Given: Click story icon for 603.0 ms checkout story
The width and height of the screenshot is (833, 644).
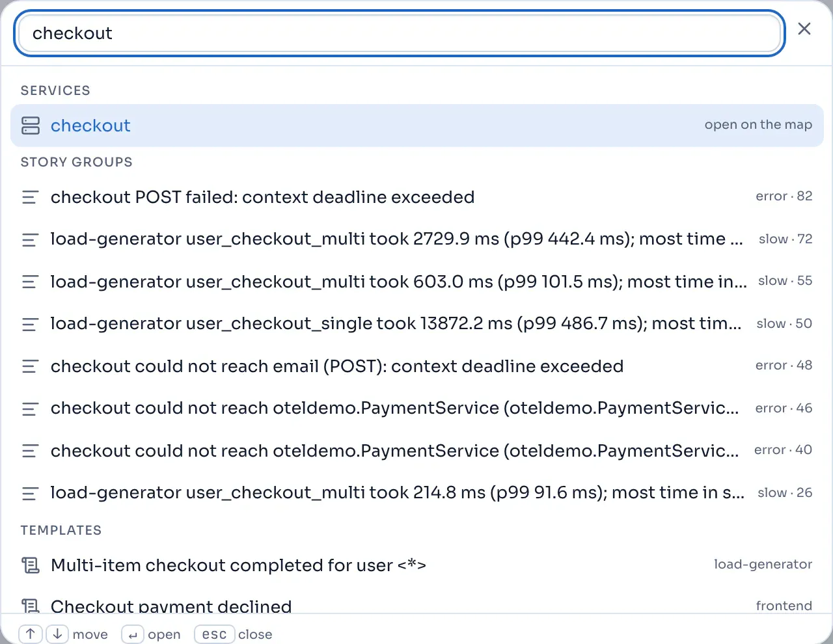Looking at the screenshot, I should click(31, 282).
